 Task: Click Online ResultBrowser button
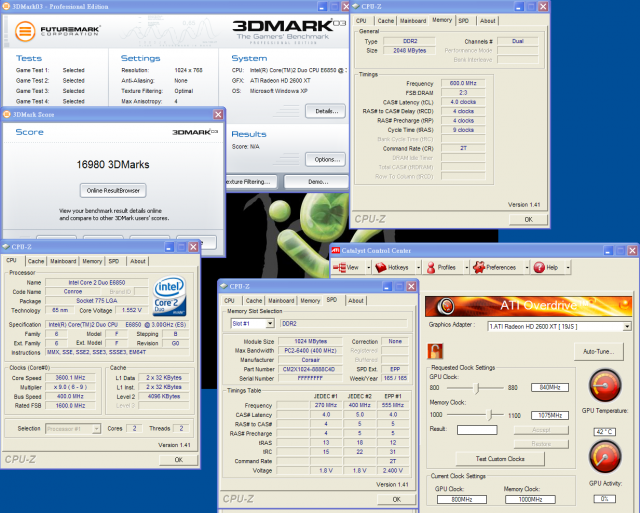(113, 191)
